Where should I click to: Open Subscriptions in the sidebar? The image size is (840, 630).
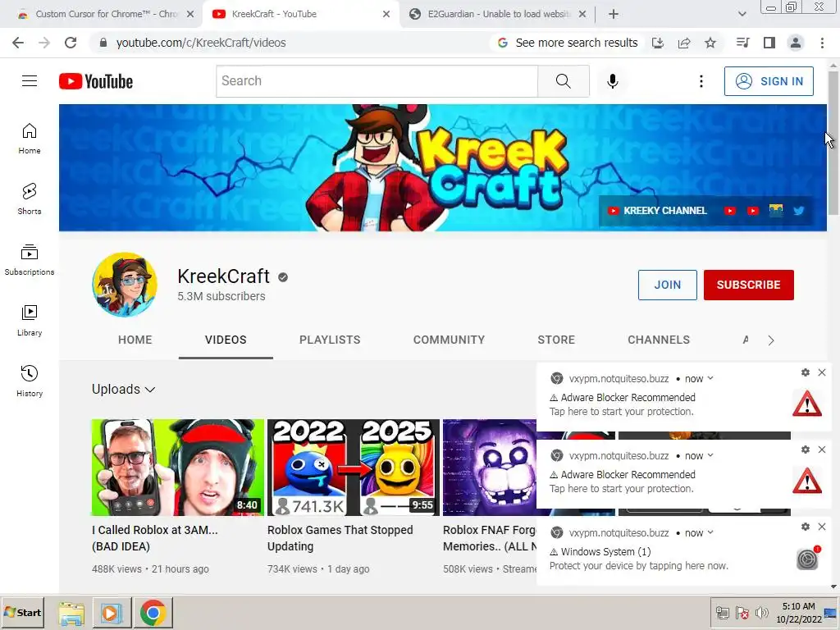(30, 260)
